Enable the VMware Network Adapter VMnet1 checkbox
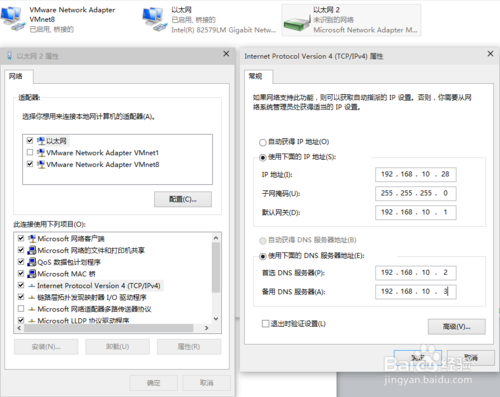 pos(30,152)
